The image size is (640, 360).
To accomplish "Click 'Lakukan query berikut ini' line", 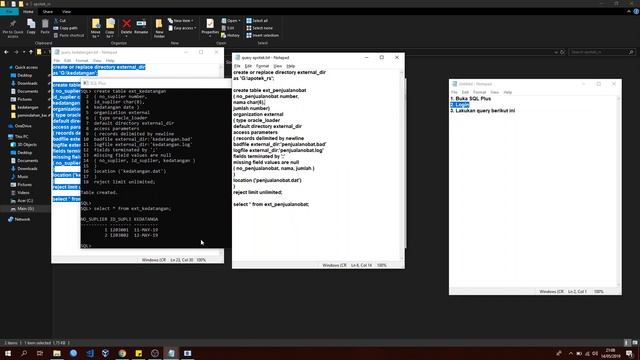I will click(482, 111).
